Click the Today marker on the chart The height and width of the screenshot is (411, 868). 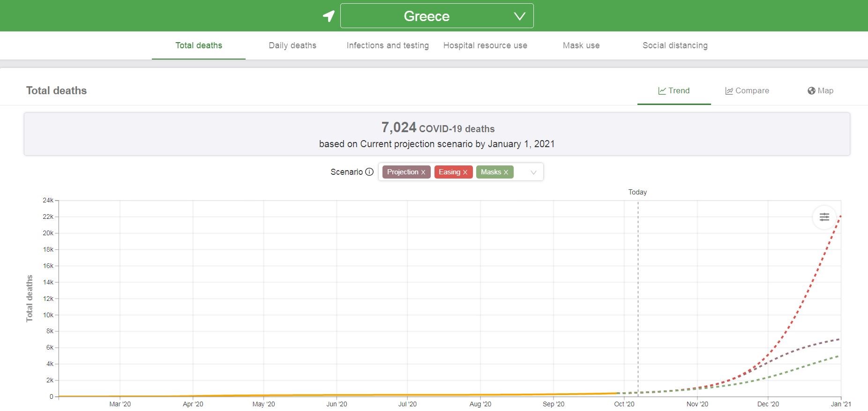coord(637,192)
